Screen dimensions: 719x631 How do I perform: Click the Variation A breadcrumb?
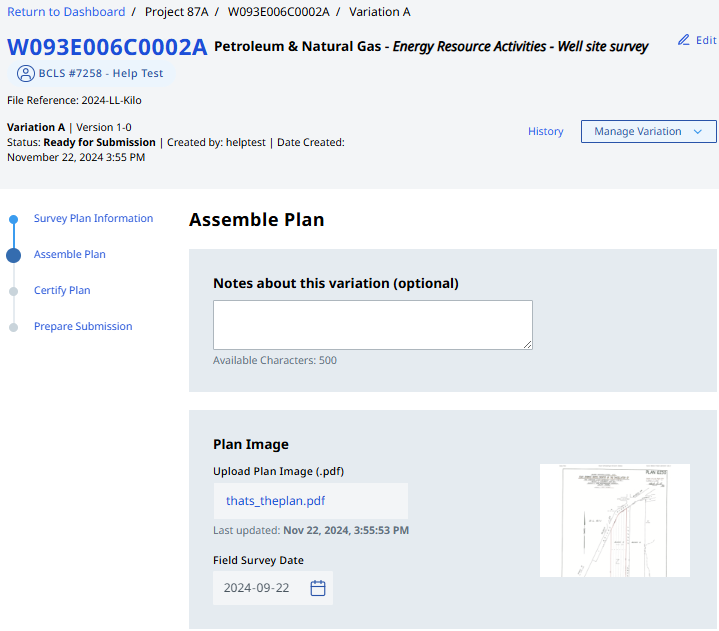pyautogui.click(x=379, y=12)
